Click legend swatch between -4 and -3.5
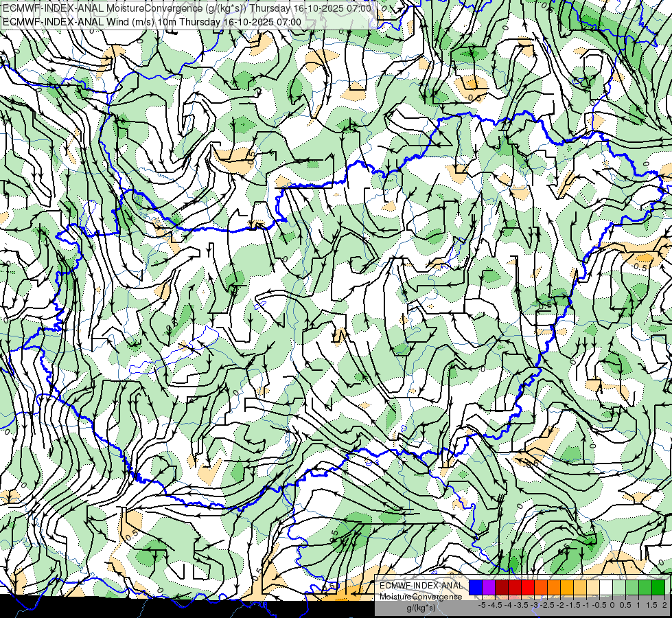This screenshot has width=672, height=618. click(x=515, y=588)
